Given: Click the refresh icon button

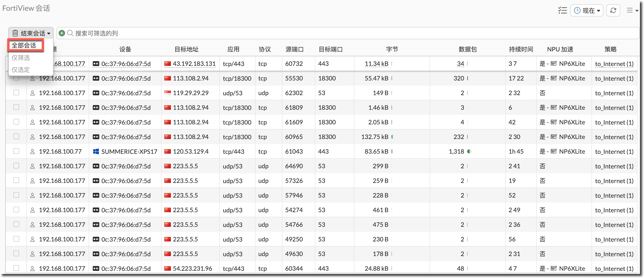Looking at the screenshot, I should point(613,11).
